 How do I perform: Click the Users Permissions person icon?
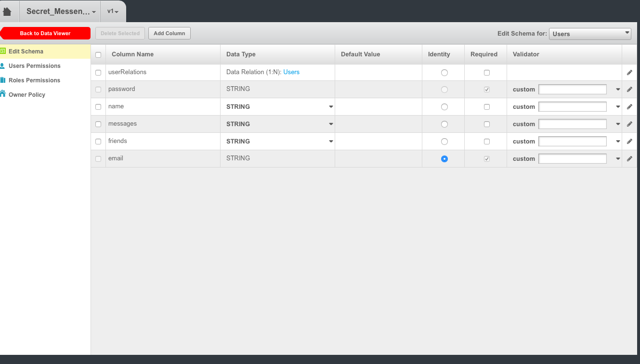click(3, 65)
